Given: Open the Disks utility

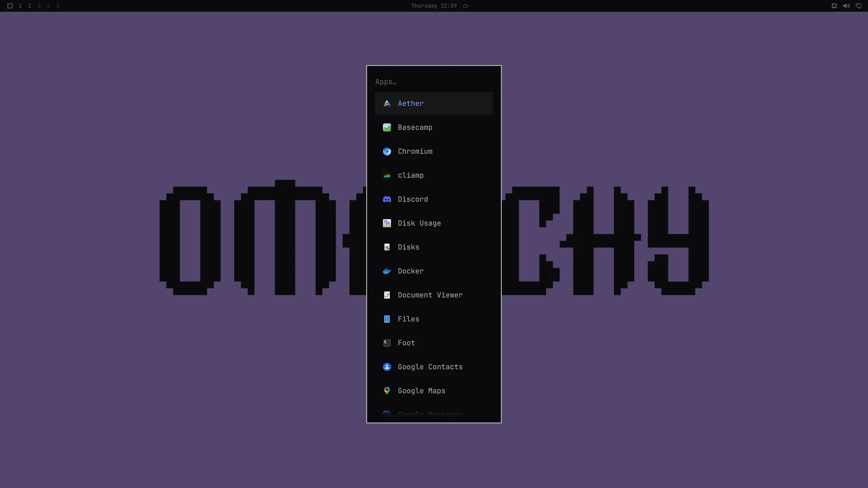Looking at the screenshot, I should click(x=434, y=247).
